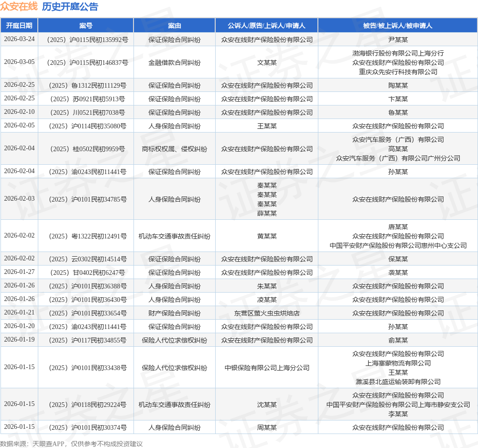Click defendant 保某某
The height and width of the screenshot is (448, 478).
point(398,259)
